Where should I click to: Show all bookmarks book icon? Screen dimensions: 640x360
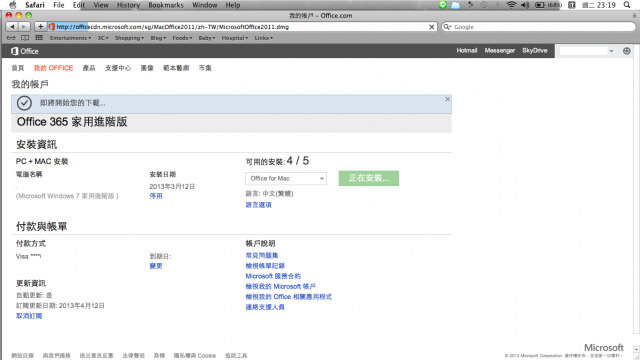(x=25, y=38)
